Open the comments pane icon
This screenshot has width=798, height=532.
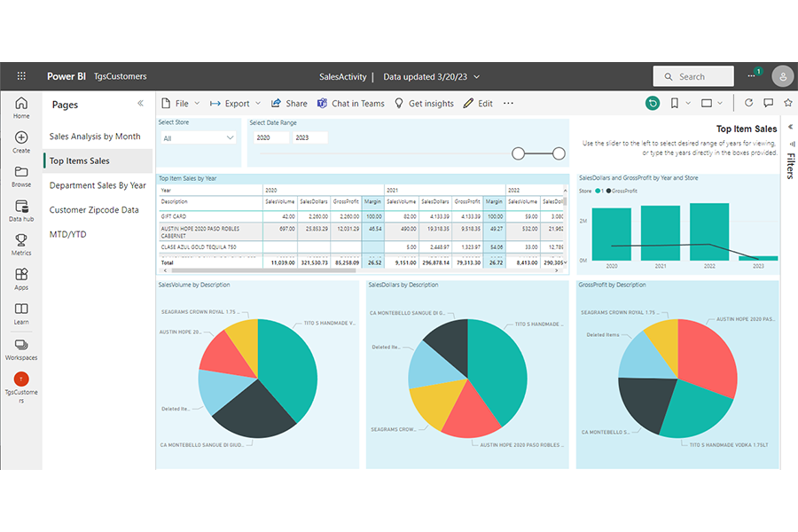click(x=769, y=104)
